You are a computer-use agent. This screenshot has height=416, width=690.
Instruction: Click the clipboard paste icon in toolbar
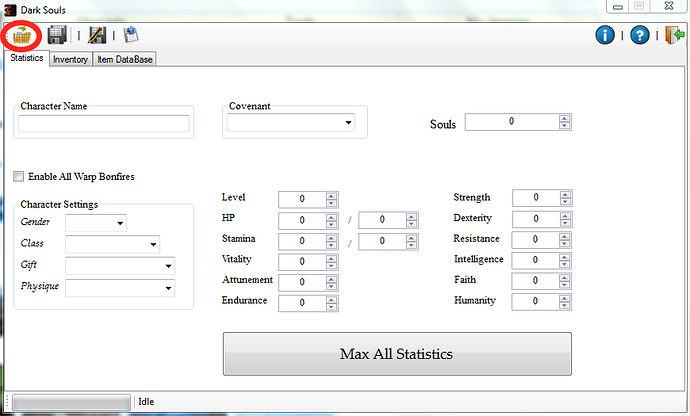[x=131, y=35]
